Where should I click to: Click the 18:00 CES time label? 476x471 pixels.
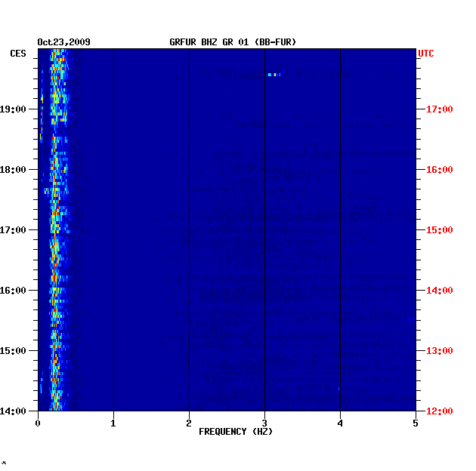coord(13,169)
